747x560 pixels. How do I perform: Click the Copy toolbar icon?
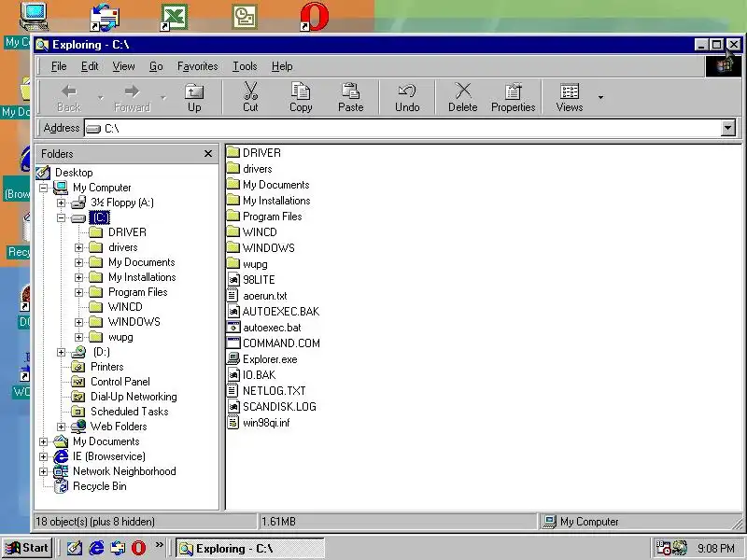[x=301, y=91]
